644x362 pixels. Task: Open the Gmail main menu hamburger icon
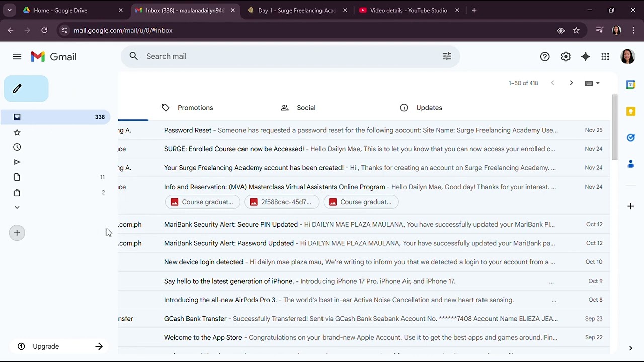pyautogui.click(x=17, y=57)
